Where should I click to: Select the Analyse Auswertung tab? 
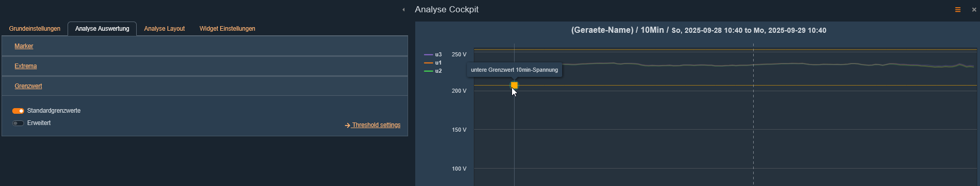pos(102,29)
